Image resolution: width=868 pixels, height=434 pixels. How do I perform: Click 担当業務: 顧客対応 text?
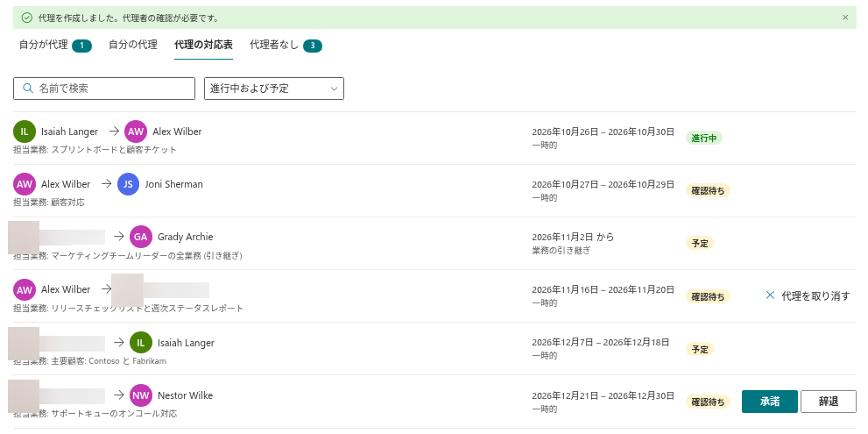[49, 203]
